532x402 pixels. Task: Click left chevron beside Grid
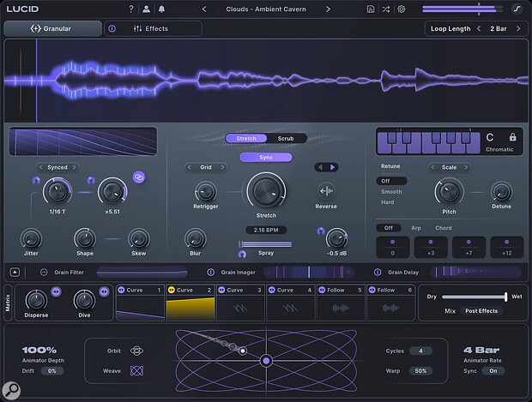point(190,167)
